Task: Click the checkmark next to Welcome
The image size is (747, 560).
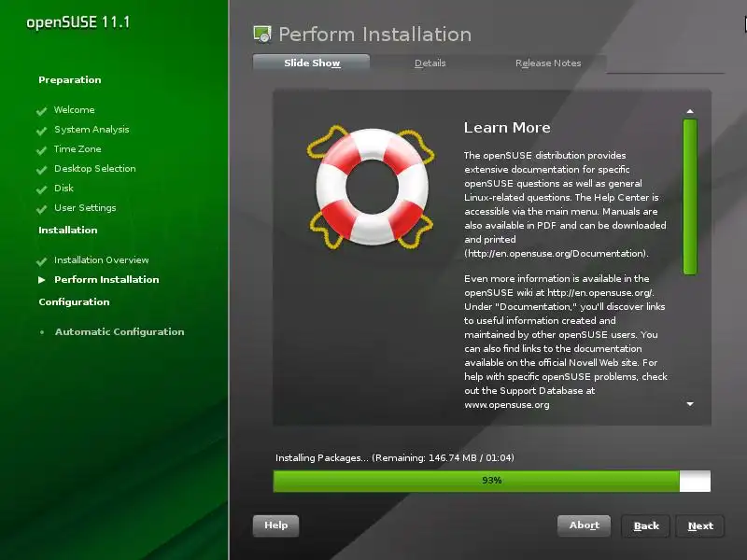Action: click(x=42, y=110)
